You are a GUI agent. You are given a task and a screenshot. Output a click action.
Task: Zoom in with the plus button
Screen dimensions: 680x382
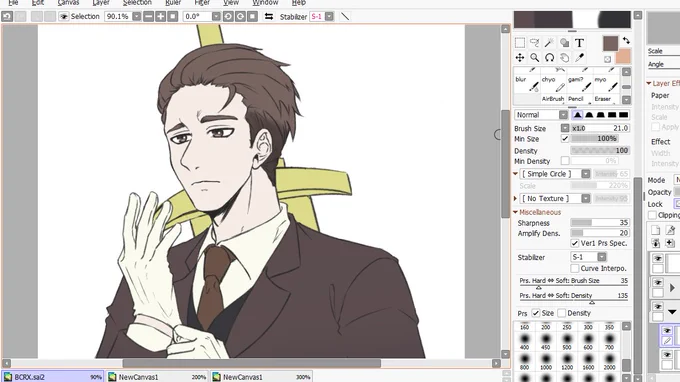coord(160,16)
